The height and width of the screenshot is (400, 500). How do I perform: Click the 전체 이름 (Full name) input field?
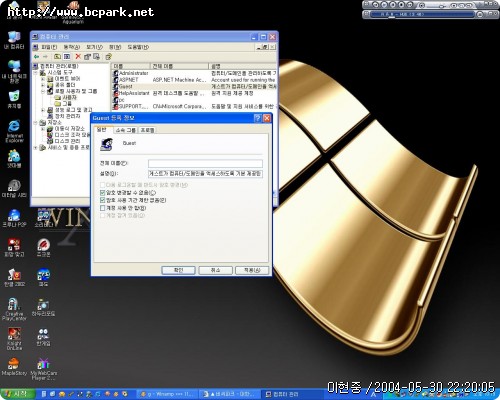(x=205, y=163)
